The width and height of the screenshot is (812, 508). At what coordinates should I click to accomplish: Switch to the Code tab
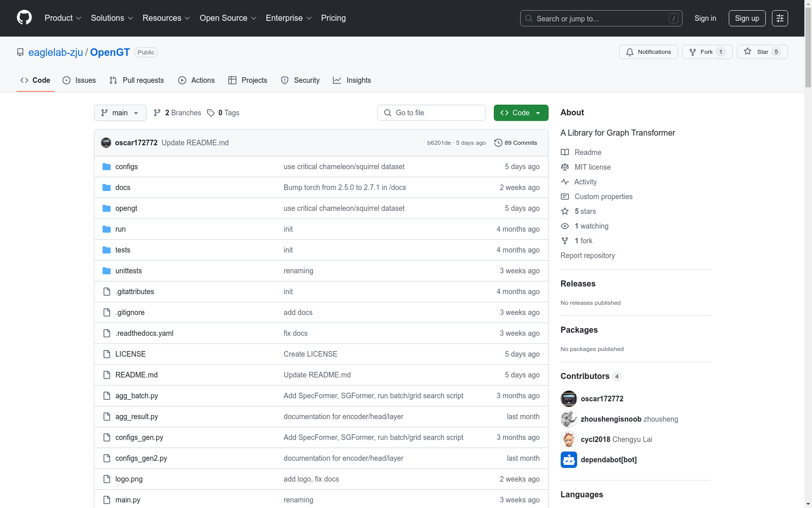(36, 80)
